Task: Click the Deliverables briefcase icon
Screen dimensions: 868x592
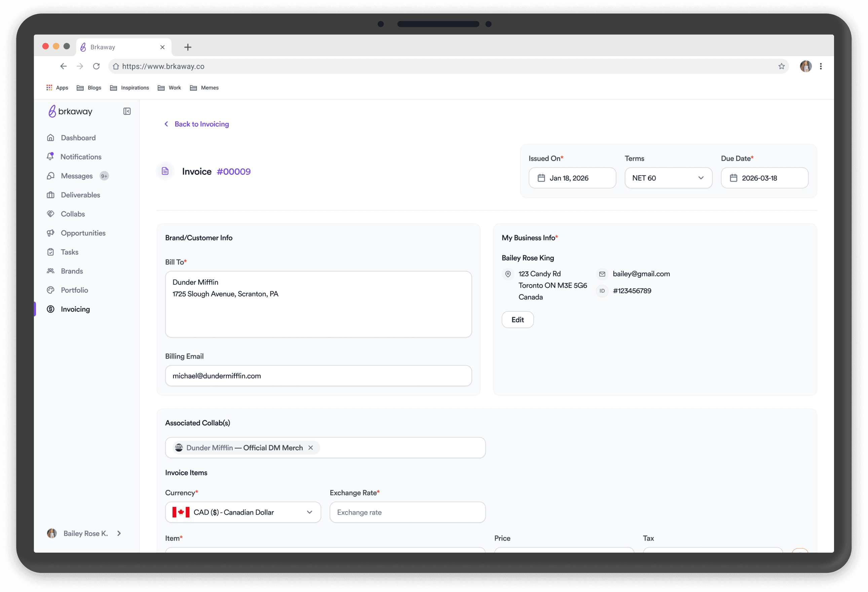Action: (x=50, y=195)
